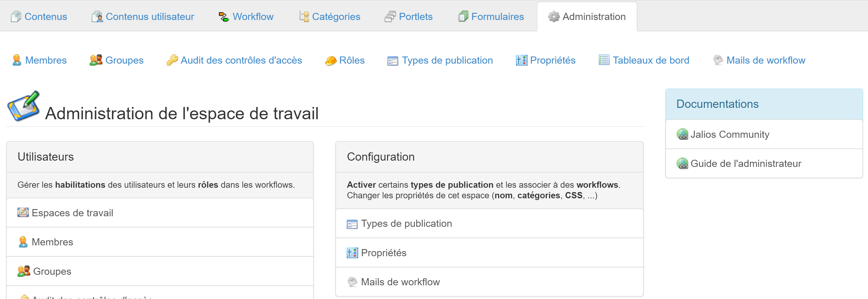Go to the Catégories tab
This screenshot has height=299, width=868.
point(329,17)
